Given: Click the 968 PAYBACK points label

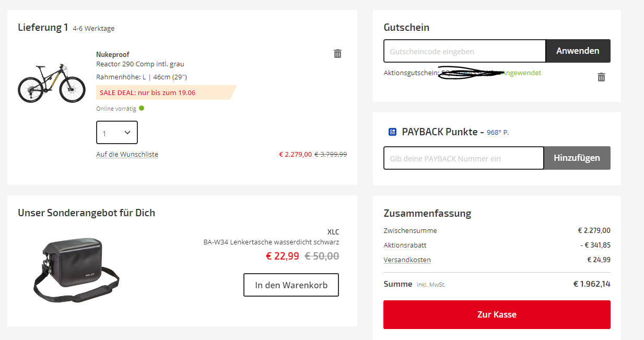Looking at the screenshot, I should pos(497,133).
